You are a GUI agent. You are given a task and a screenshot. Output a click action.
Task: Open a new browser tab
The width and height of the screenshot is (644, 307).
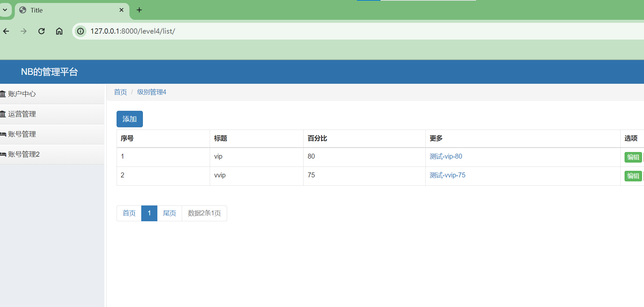pos(139,10)
